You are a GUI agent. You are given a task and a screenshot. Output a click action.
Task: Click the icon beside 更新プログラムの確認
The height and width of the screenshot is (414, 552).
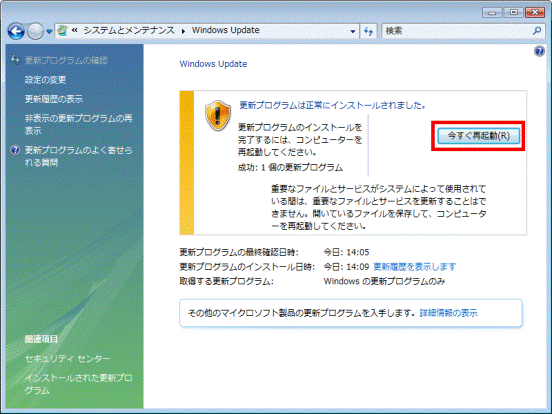(x=15, y=60)
